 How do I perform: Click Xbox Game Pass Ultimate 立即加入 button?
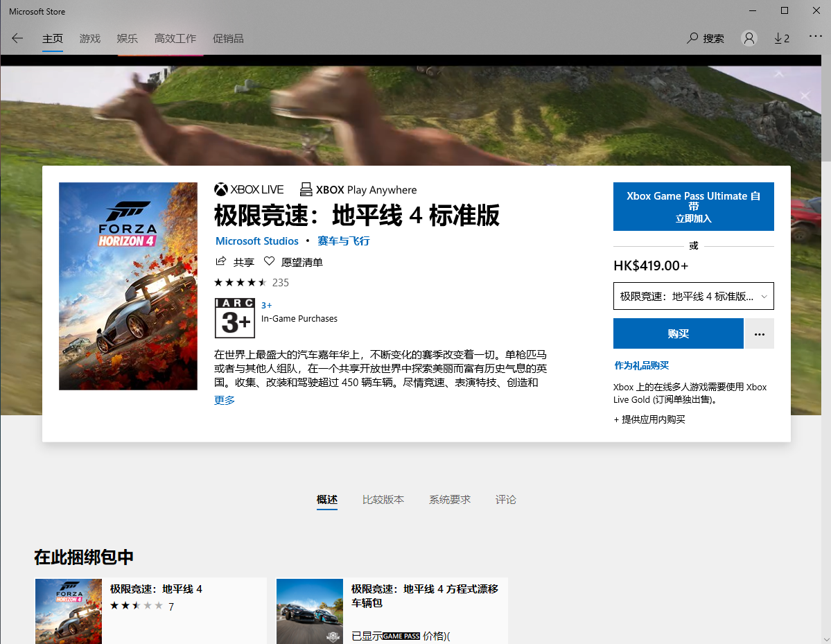tap(693, 207)
